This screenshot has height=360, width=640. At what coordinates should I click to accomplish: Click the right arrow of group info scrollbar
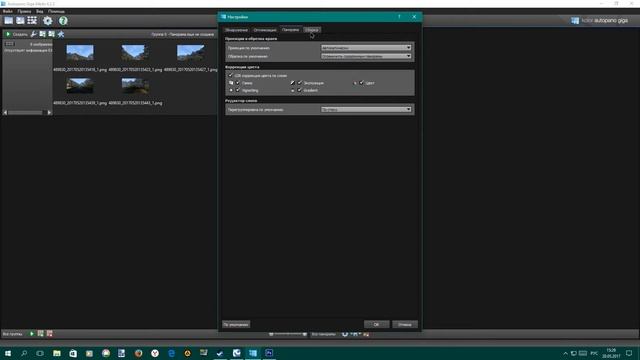[49, 112]
